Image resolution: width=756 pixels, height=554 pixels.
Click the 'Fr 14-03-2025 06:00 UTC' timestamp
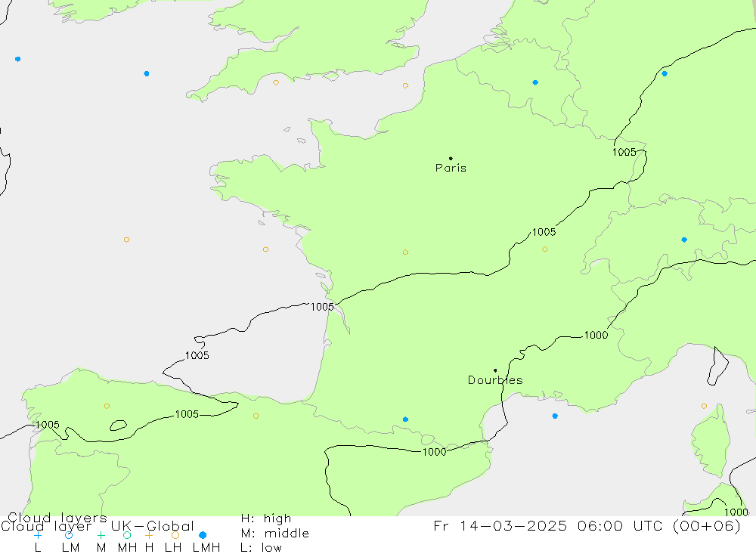pyautogui.click(x=547, y=525)
